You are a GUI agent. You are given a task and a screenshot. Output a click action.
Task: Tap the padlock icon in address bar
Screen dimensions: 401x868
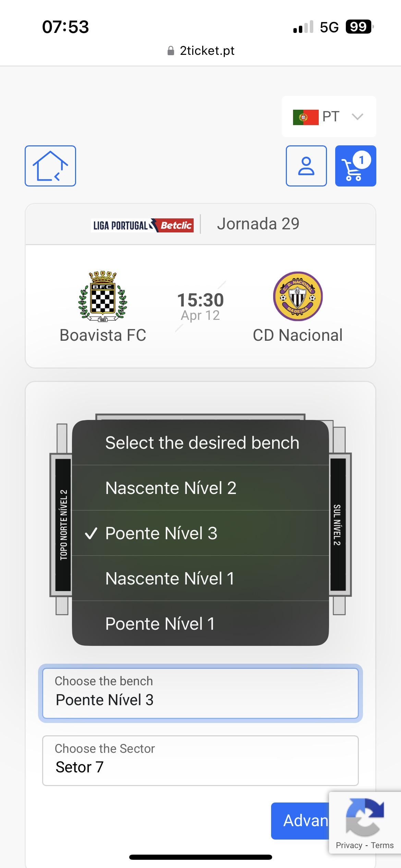170,51
